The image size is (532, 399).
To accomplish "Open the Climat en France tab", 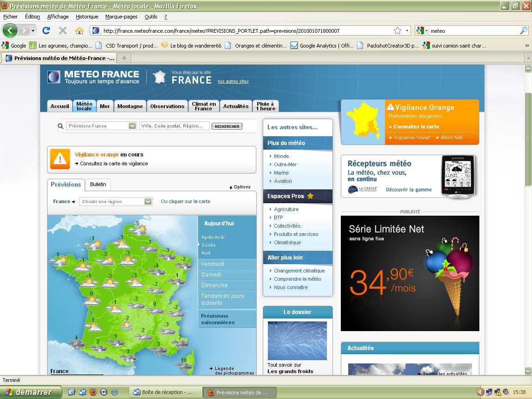I will pyautogui.click(x=204, y=106).
